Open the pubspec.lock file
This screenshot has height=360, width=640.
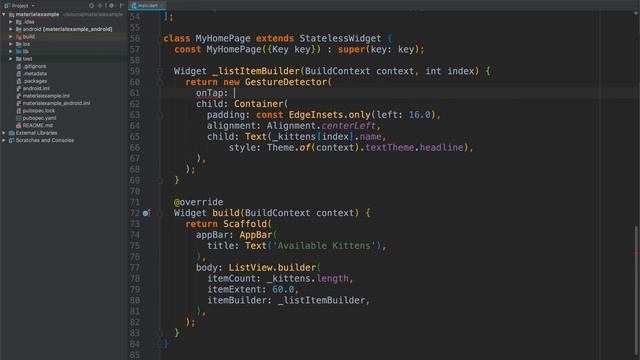tap(39, 111)
